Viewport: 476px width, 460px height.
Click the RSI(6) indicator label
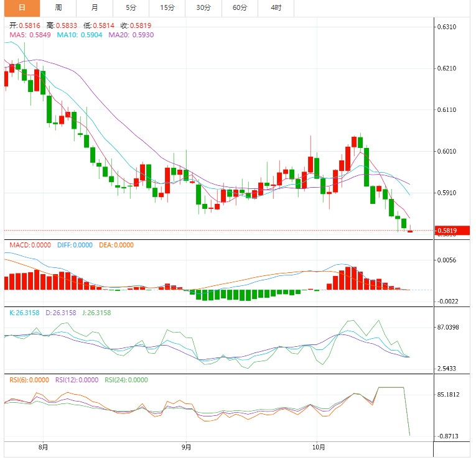pyautogui.click(x=29, y=380)
